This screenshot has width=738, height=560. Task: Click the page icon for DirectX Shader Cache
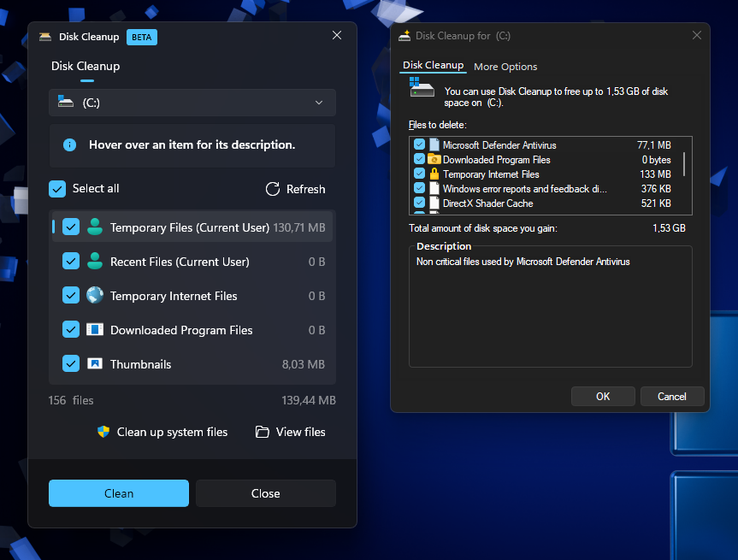click(434, 203)
